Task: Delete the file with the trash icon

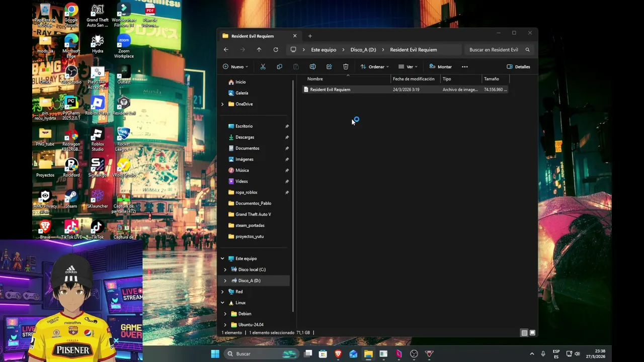Action: click(x=346, y=67)
